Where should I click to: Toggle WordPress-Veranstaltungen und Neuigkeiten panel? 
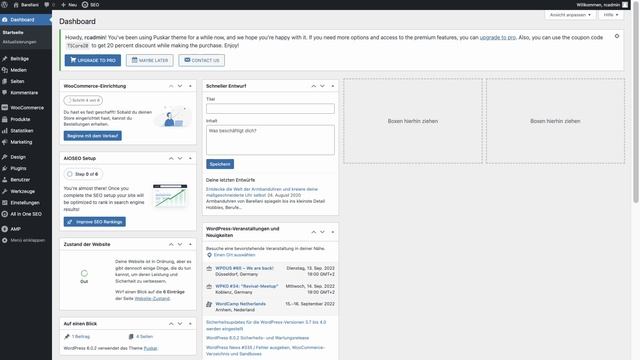pos(333,232)
